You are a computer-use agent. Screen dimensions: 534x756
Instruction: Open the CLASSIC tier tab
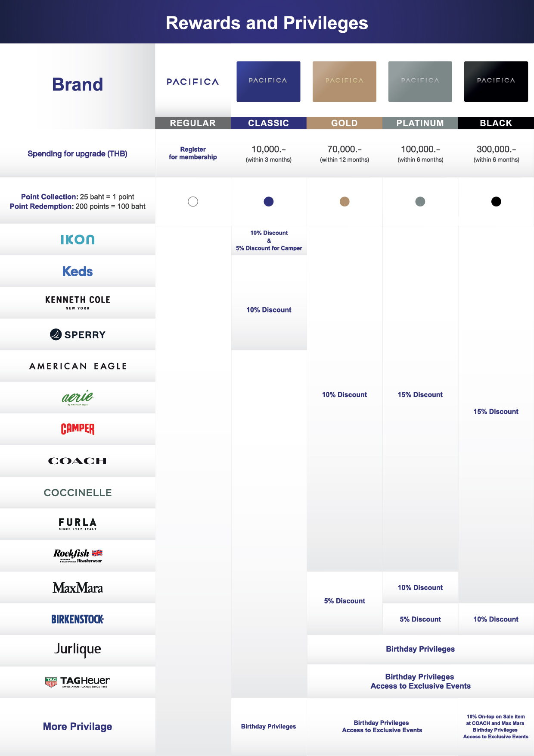click(x=269, y=123)
